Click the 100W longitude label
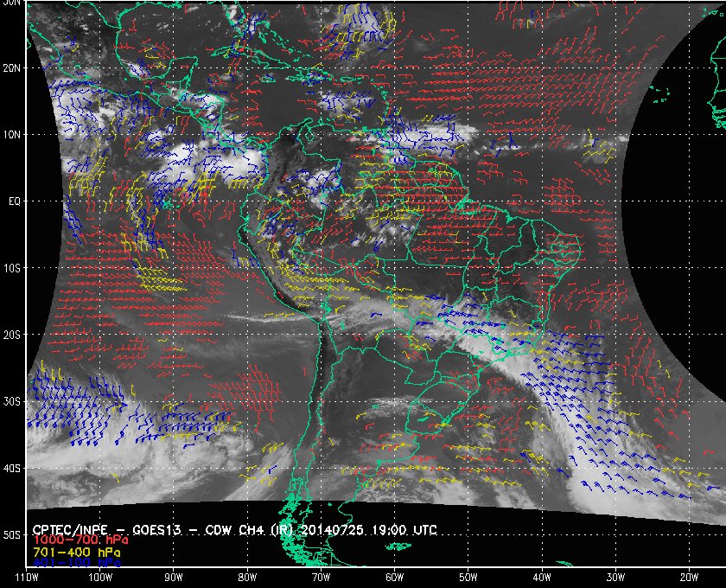Viewport: 726px width, 588px height. click(100, 578)
